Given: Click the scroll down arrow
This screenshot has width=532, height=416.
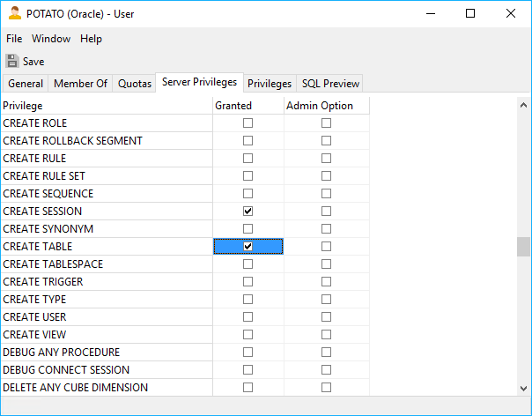Looking at the screenshot, I should (523, 389).
